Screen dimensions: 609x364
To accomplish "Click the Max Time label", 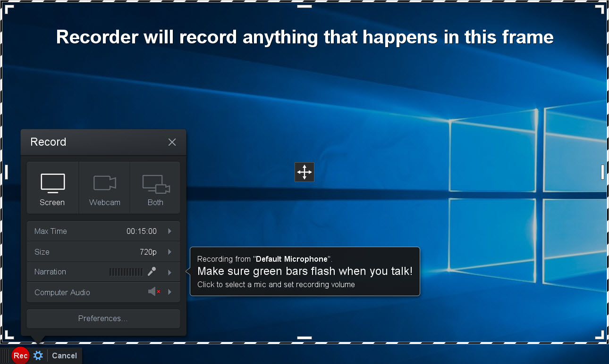I will pyautogui.click(x=51, y=231).
